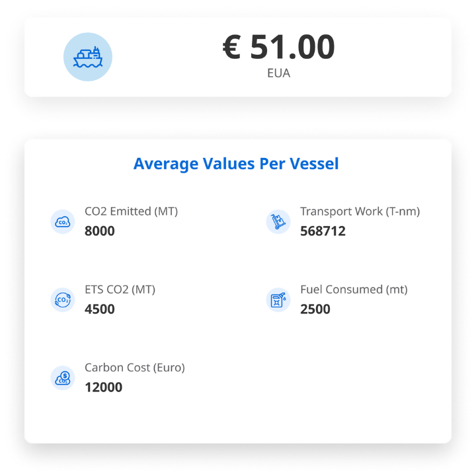Click the CO2 Emitted (MT) label
Image resolution: width=476 pixels, height=476 pixels.
(131, 212)
